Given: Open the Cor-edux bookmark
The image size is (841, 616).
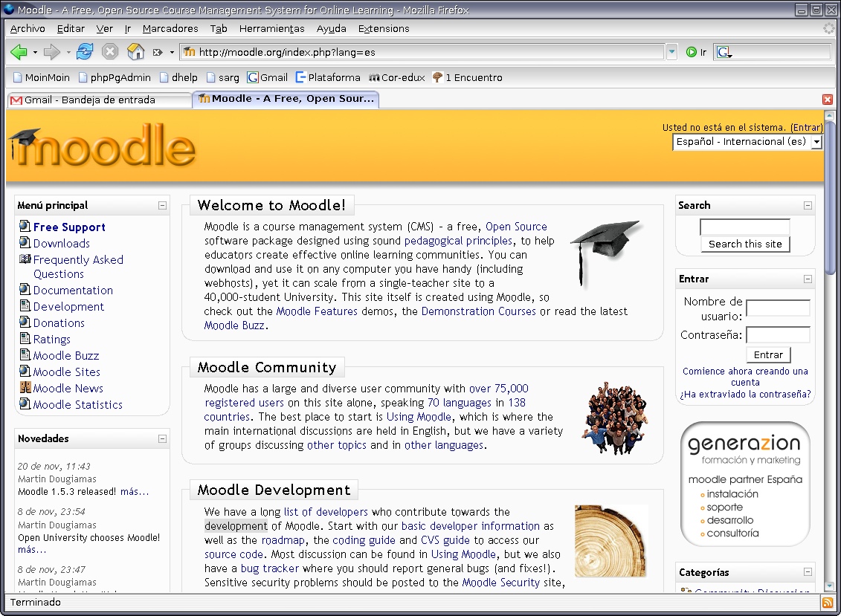Looking at the screenshot, I should coord(397,77).
